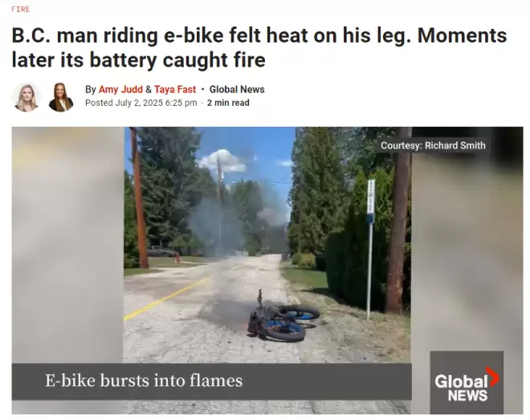Click the article headline text
530x420 pixels.
(259, 47)
